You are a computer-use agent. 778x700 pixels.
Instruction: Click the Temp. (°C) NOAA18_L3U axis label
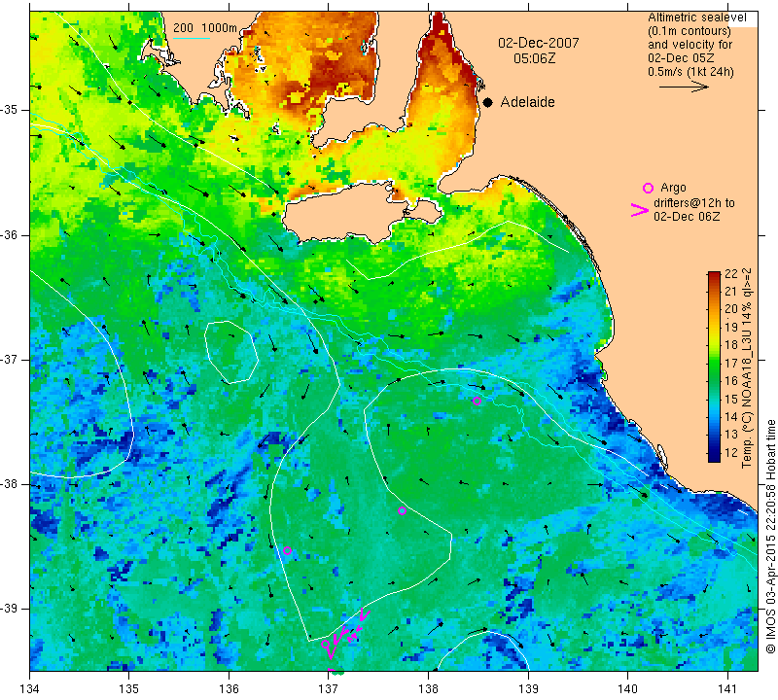point(747,368)
